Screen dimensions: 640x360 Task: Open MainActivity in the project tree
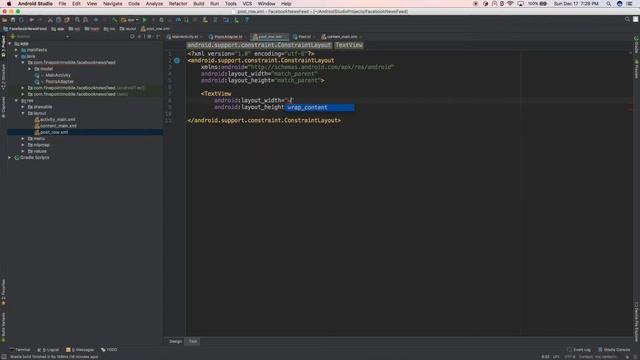[x=58, y=75]
